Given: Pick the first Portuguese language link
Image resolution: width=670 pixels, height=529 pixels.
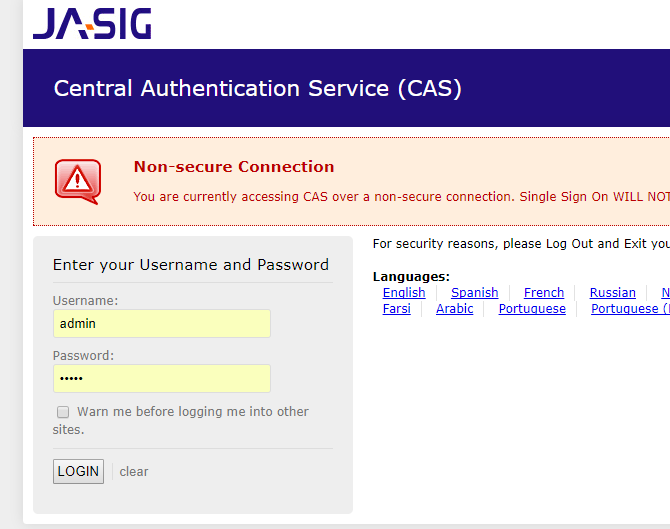Looking at the screenshot, I should point(532,309).
